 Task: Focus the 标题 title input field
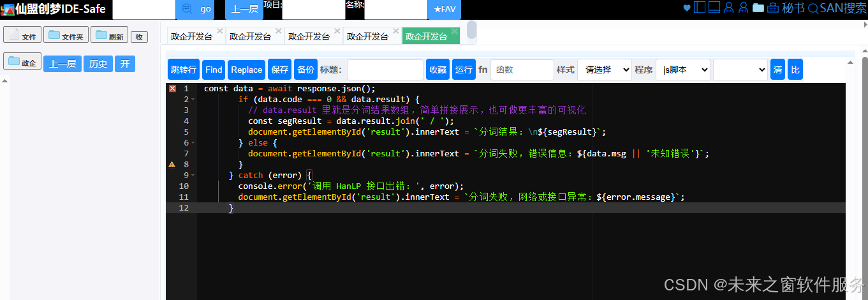[385, 70]
